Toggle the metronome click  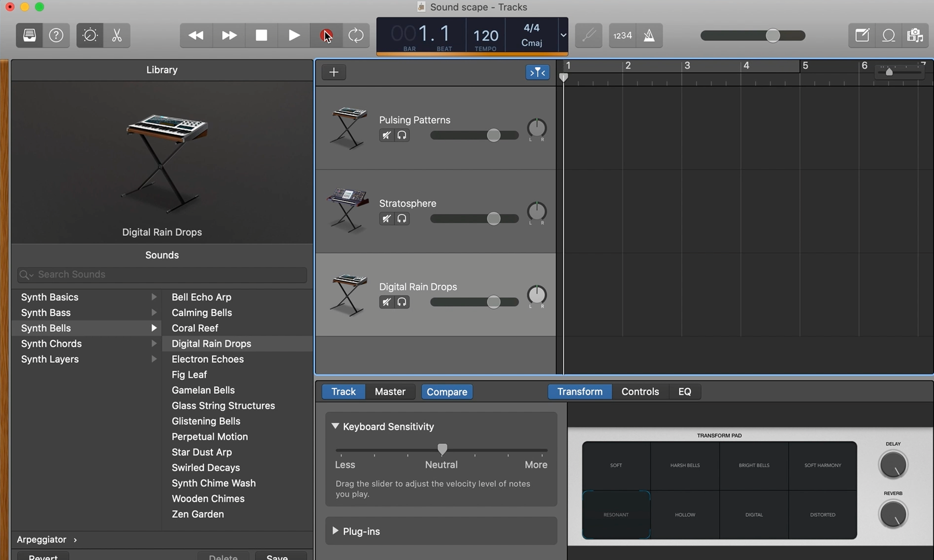point(649,35)
